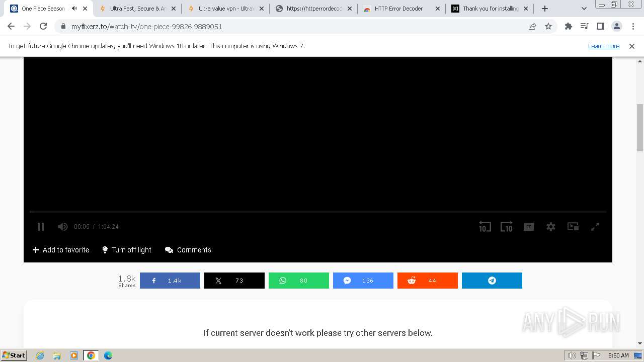Click the taskbar clock 8:50 AM
Viewport: 644px width, 362px height.
pos(618,355)
